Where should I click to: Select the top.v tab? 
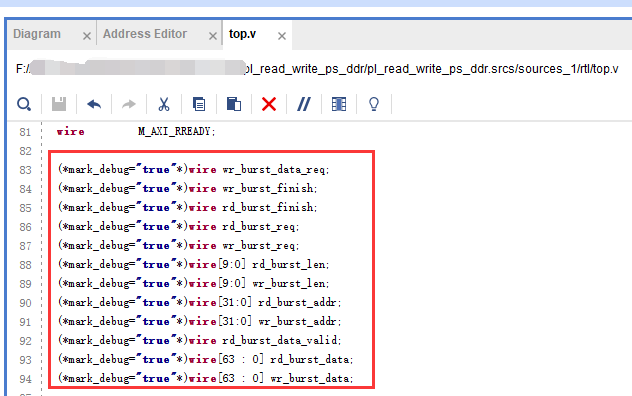pos(242,34)
